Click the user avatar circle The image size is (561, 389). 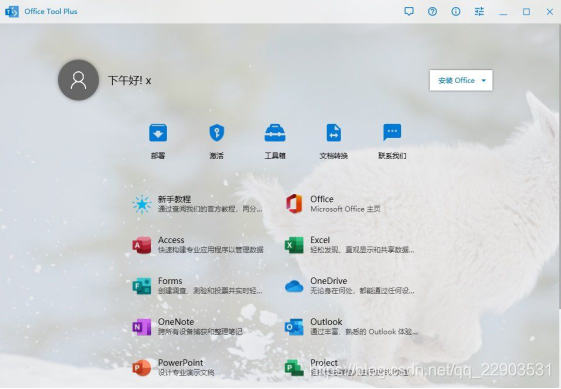pyautogui.click(x=78, y=80)
